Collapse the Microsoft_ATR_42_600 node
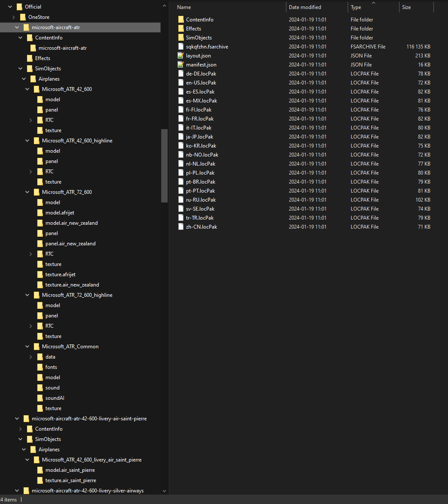Viewport: 448px width, 504px height. click(27, 89)
